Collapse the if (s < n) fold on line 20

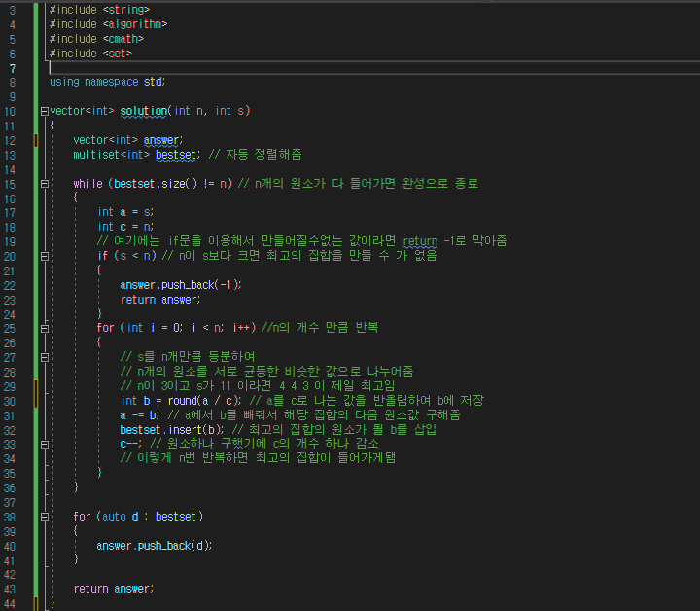coord(44,257)
